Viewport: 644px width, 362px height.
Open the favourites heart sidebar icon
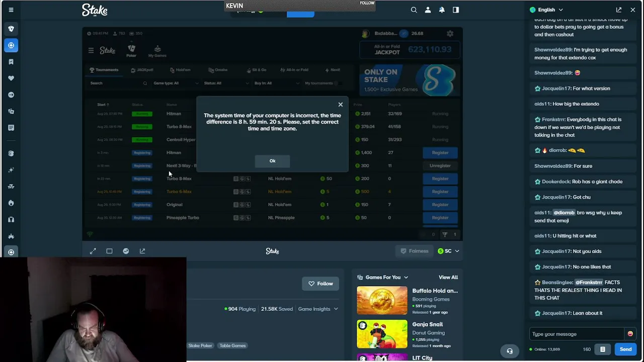[11, 78]
